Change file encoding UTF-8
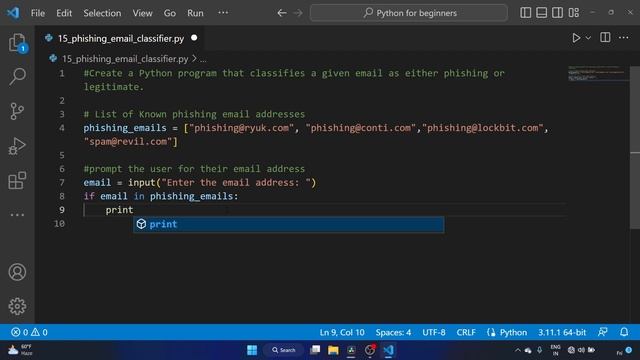 [433, 332]
